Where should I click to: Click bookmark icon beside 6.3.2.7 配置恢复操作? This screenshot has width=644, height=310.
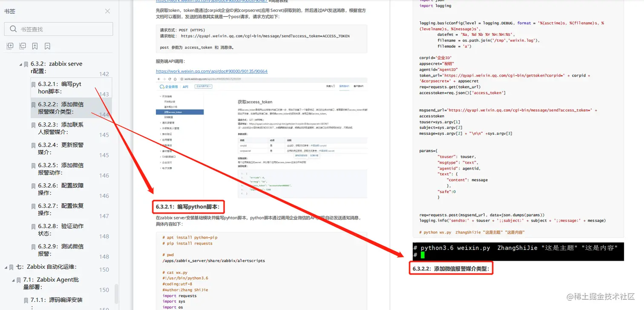33,206
